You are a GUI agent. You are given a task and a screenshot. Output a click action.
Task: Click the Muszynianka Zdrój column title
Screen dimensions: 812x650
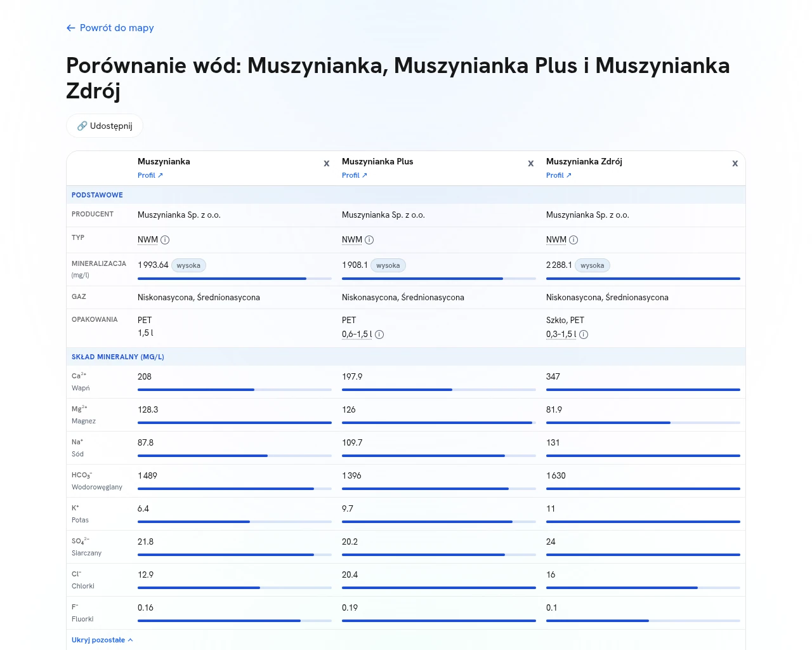click(584, 161)
